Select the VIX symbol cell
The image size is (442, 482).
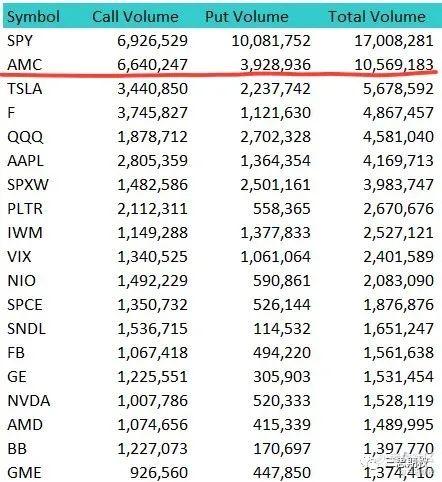click(19, 257)
